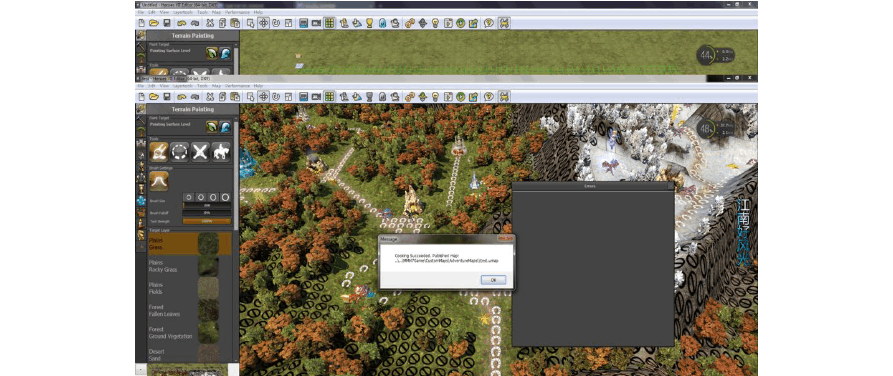This screenshot has height=376, width=893.
Task: Click OK in the Cooking Succeeded message
Action: pos(493,280)
